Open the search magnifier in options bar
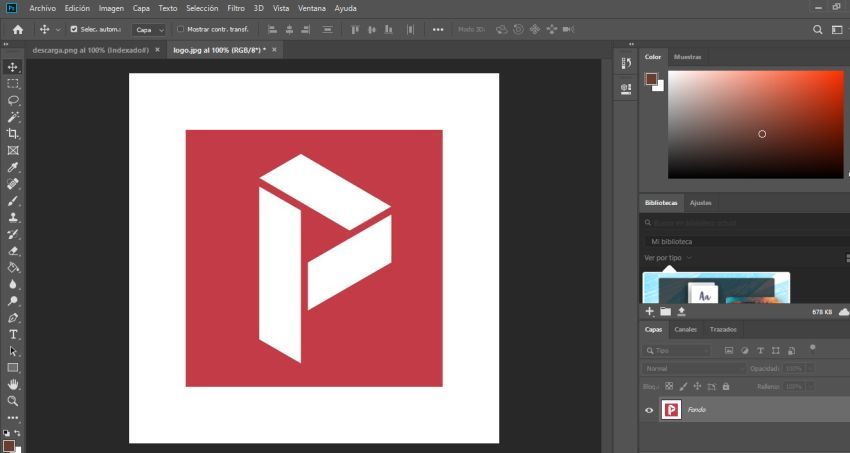This screenshot has height=453, width=850. [x=817, y=30]
